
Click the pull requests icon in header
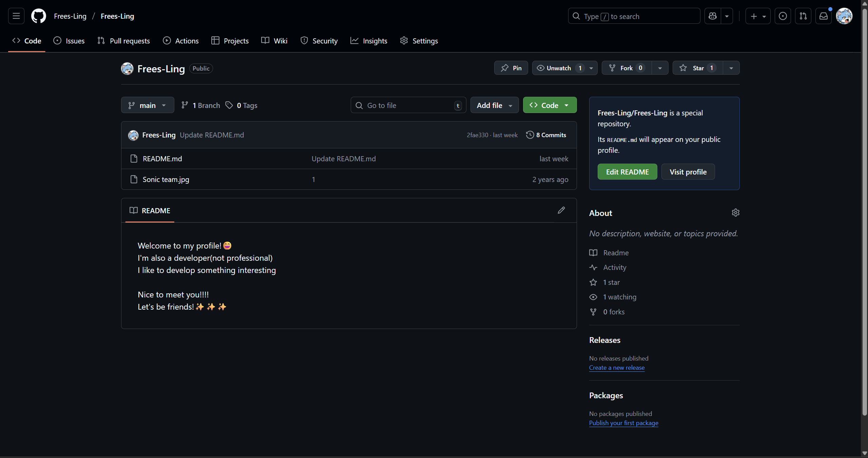click(x=803, y=16)
